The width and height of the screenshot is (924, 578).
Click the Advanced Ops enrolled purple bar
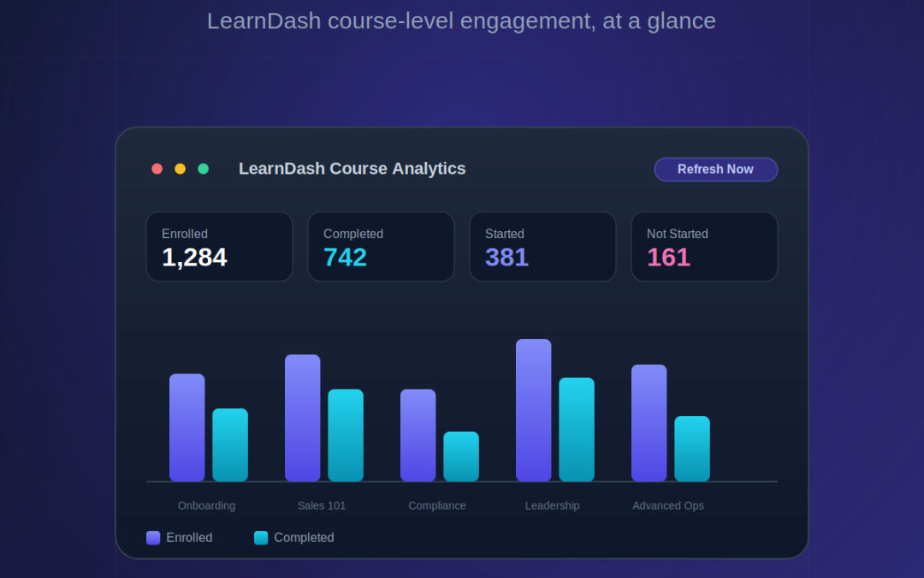coord(649,423)
